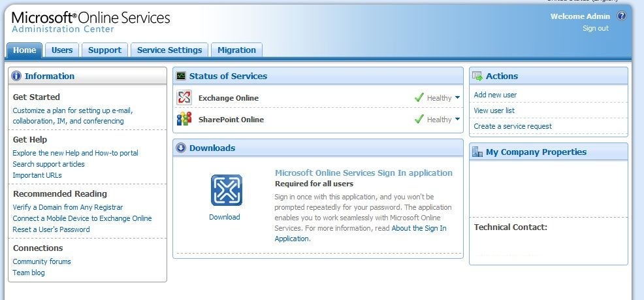Click the My Company Properties panel title
This screenshot has width=644, height=300.
(x=536, y=152)
